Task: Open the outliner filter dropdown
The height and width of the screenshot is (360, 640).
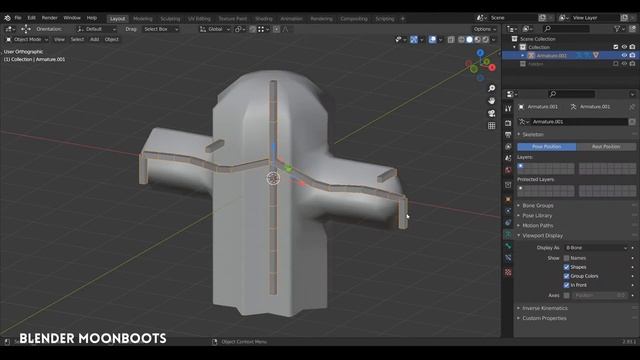Action: [x=619, y=29]
